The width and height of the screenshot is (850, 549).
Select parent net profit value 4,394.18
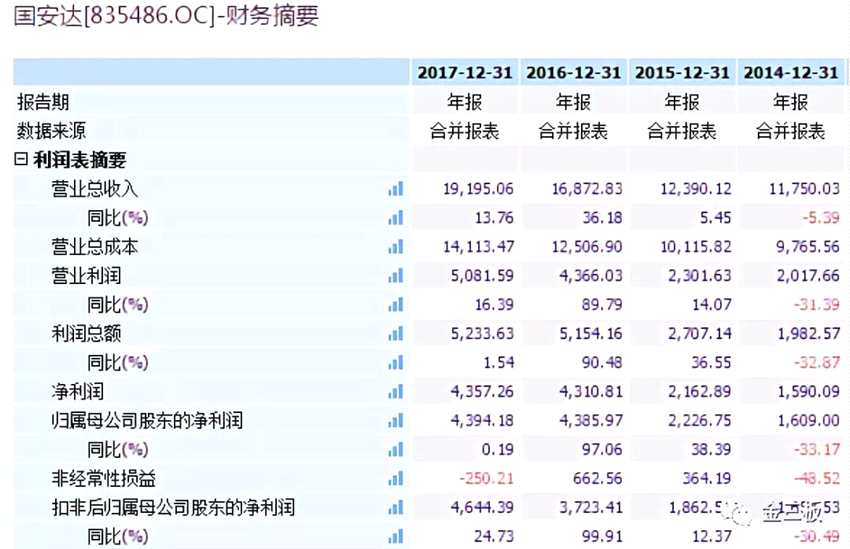[x=482, y=420]
